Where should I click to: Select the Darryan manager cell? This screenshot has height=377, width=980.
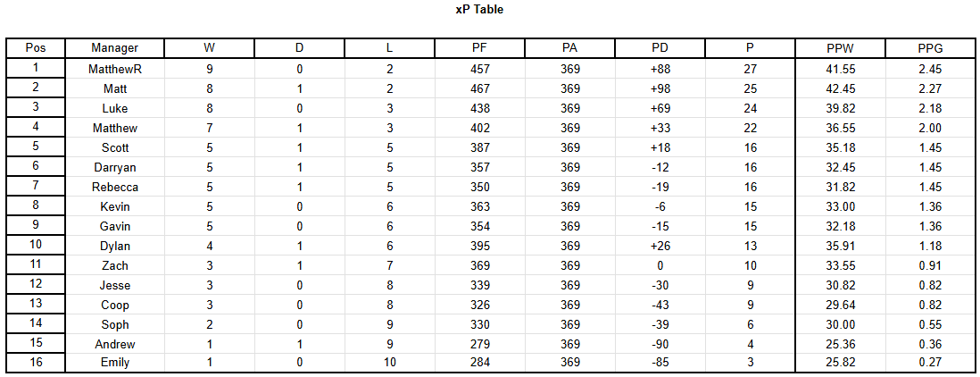(x=114, y=167)
